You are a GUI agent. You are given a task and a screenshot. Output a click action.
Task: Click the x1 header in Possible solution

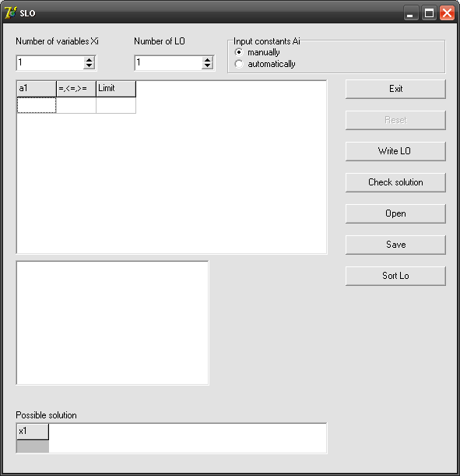point(33,432)
